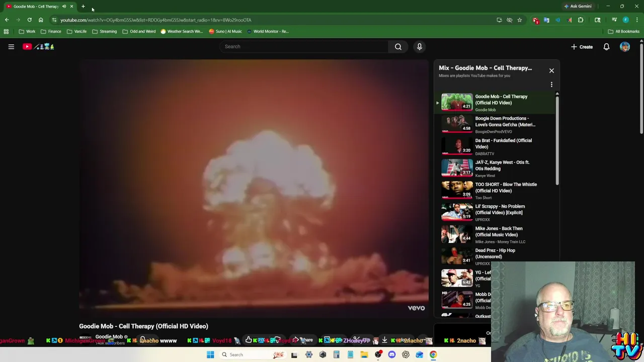Open the tab search icon
The image size is (644, 362).
tap(597, 20)
